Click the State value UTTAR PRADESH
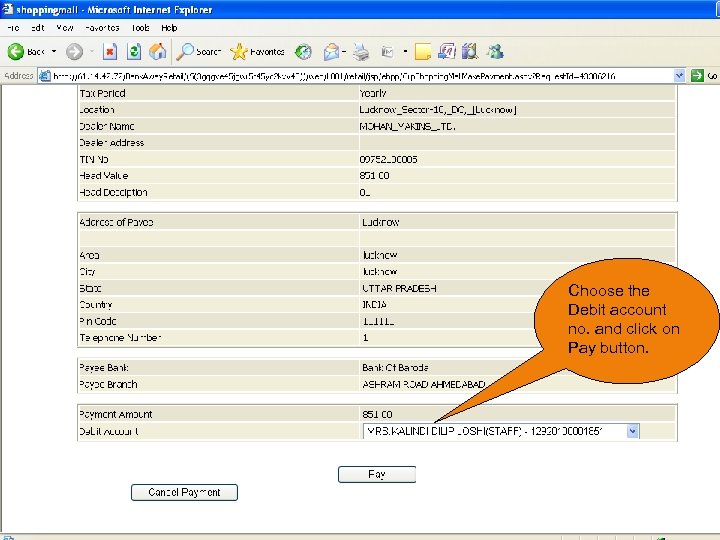 pos(399,288)
